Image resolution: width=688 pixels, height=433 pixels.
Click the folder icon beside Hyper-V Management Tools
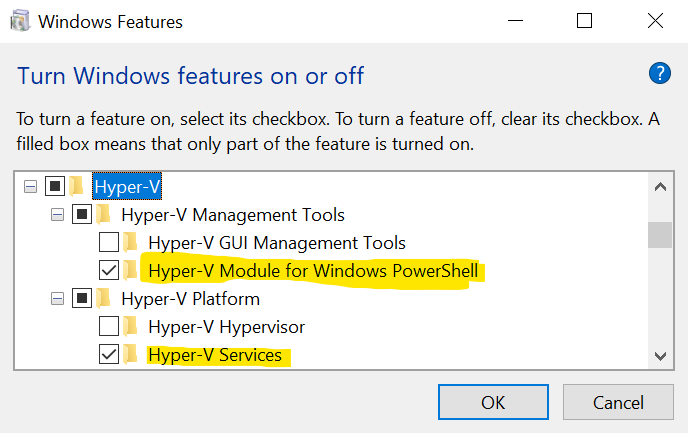(x=103, y=214)
